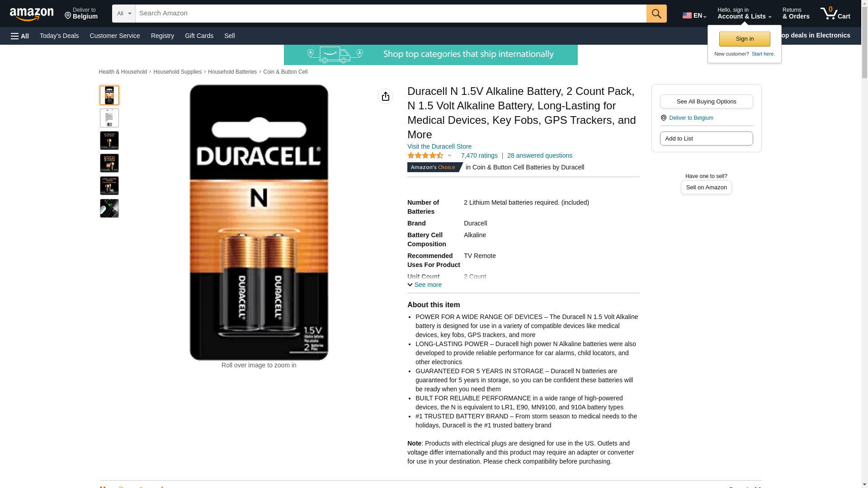
Task: Visit the Duracell Store link
Action: 439,146
